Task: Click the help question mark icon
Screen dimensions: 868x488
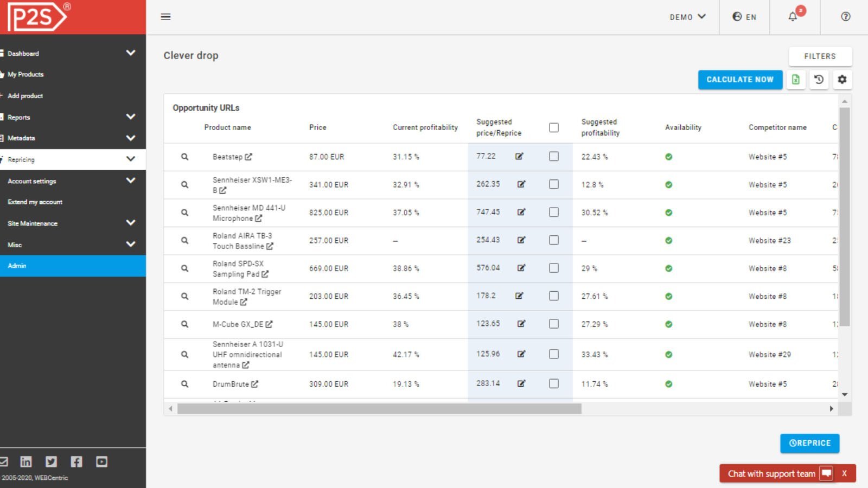Action: coord(845,17)
